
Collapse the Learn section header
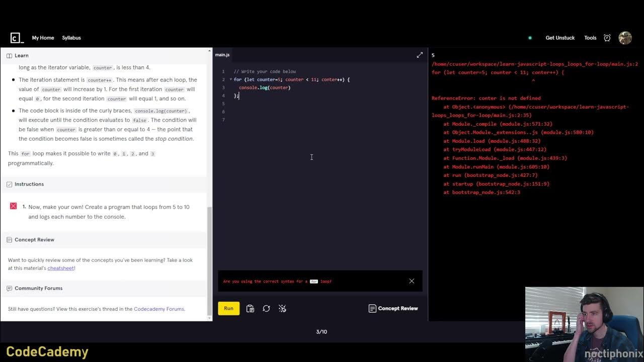(x=104, y=55)
